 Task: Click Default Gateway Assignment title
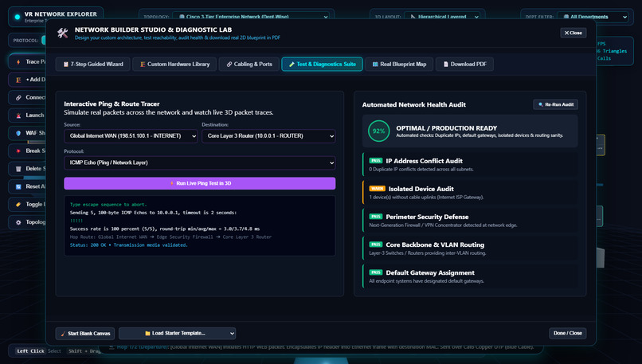coord(430,272)
